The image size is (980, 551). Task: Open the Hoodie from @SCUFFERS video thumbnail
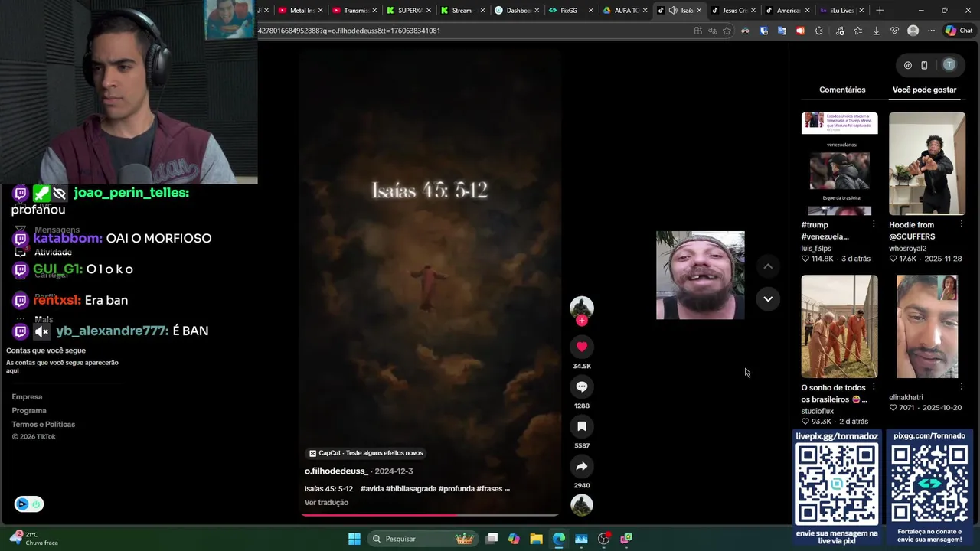click(x=927, y=164)
